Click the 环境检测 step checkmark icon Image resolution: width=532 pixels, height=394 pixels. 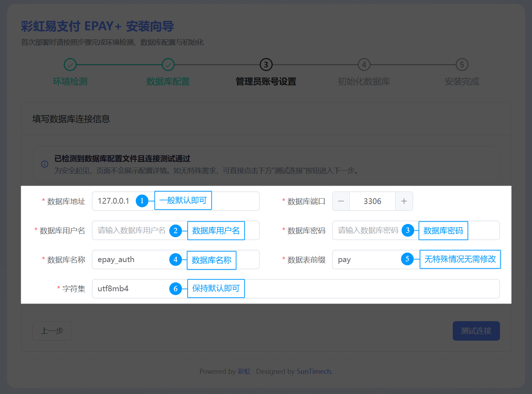tap(70, 65)
